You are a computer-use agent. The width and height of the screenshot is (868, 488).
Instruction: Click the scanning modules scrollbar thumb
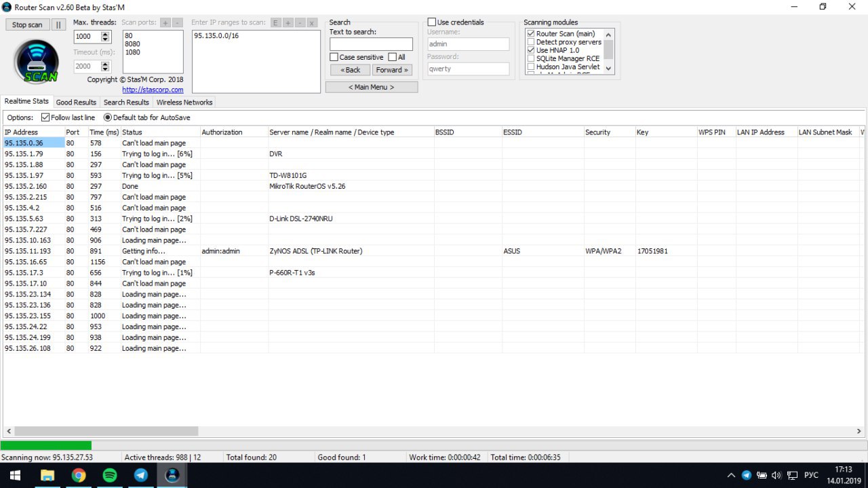coord(608,49)
